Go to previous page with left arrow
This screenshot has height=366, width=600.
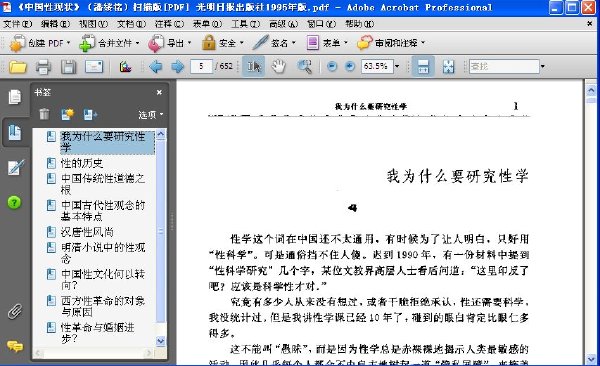(155, 67)
